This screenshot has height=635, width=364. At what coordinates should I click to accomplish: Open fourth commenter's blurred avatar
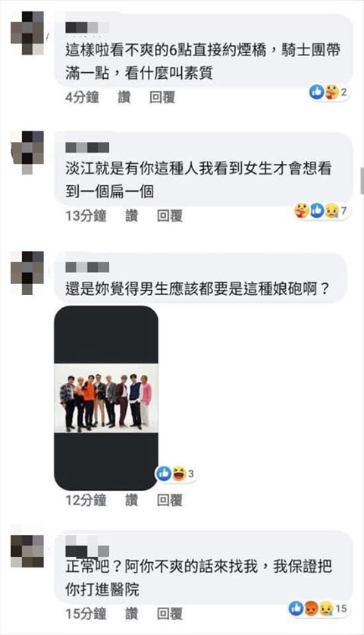coord(27,551)
